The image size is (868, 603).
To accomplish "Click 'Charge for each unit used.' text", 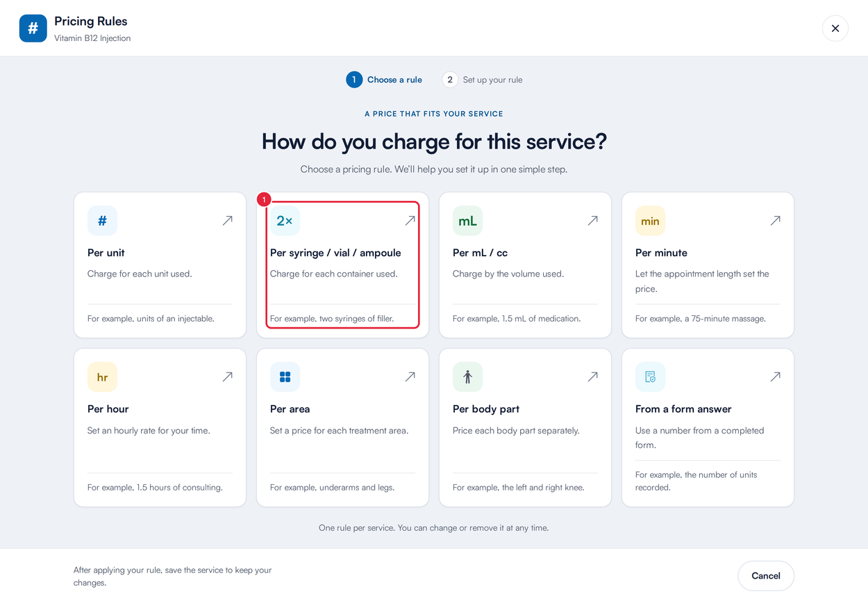I will (140, 274).
